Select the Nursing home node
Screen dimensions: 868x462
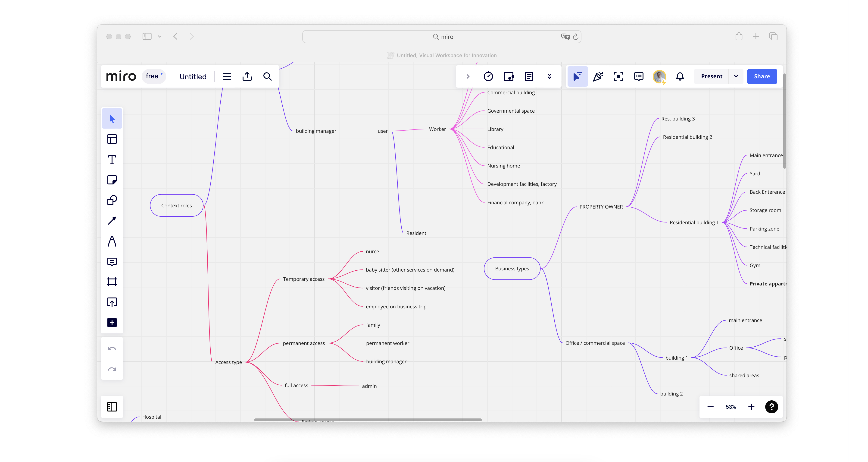[x=503, y=166]
